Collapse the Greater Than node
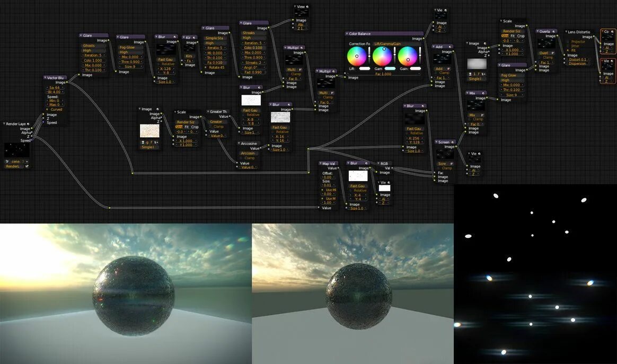617x364 pixels. (x=208, y=112)
